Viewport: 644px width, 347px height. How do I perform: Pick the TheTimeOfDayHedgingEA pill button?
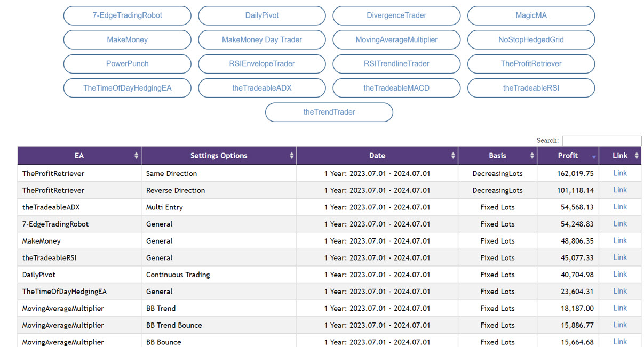pyautogui.click(x=127, y=88)
